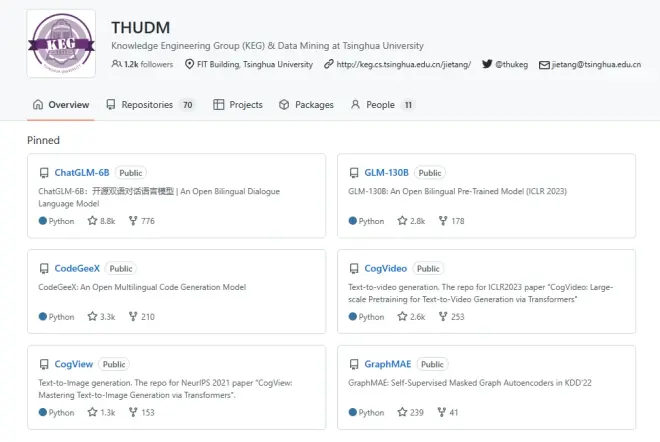View GLM-130B stargazers (2.8k)
The height and width of the screenshot is (442, 660).
[411, 221]
